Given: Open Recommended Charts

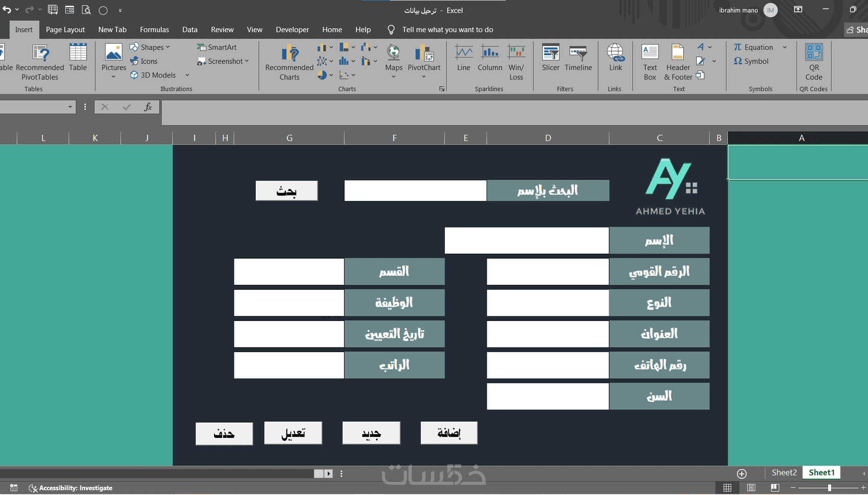Looking at the screenshot, I should click(290, 62).
